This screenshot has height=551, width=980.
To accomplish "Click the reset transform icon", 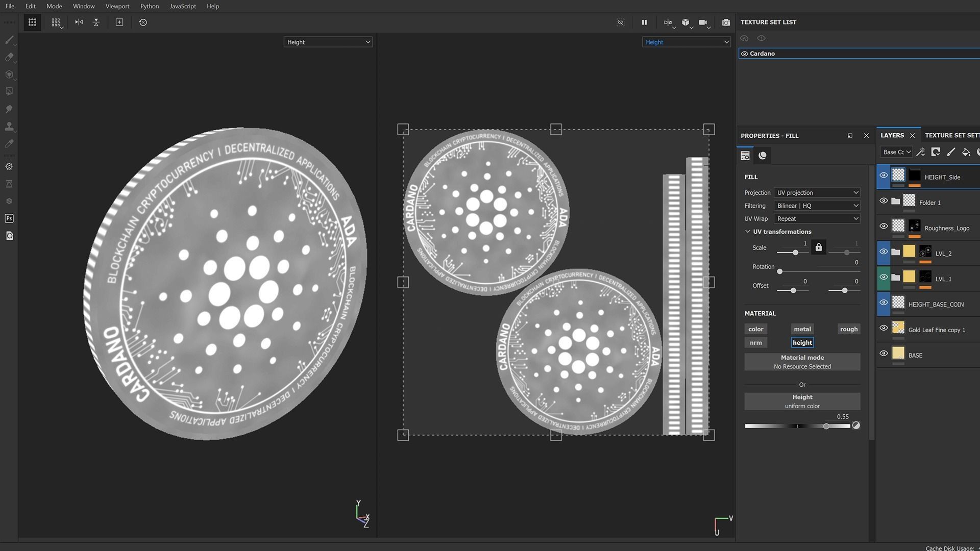I will (x=143, y=22).
